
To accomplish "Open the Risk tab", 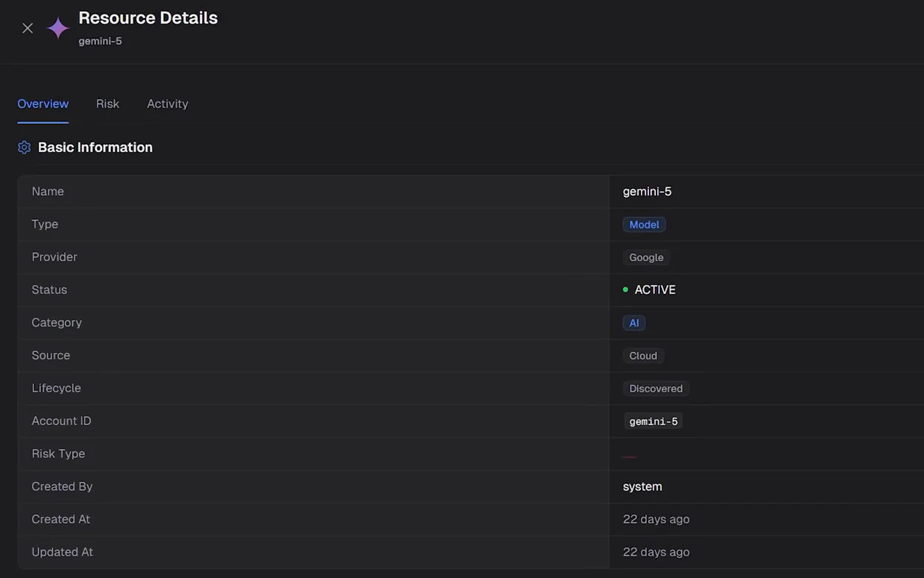I will click(107, 104).
